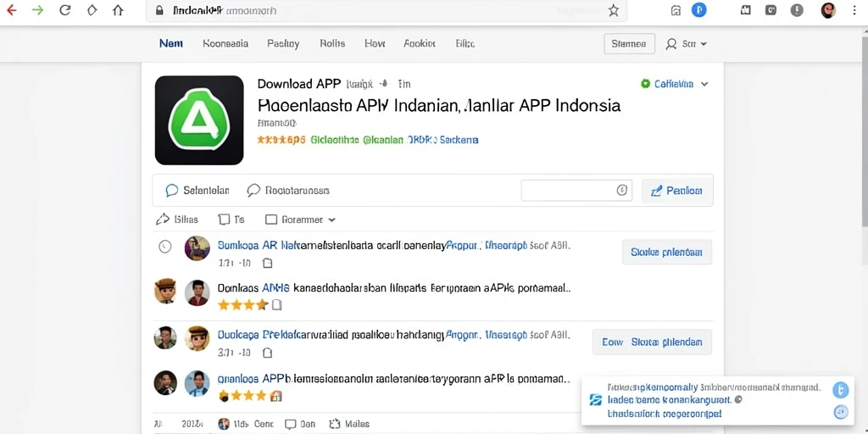Click the "Download APP" heading text
This screenshot has width=868, height=434.
[299, 84]
